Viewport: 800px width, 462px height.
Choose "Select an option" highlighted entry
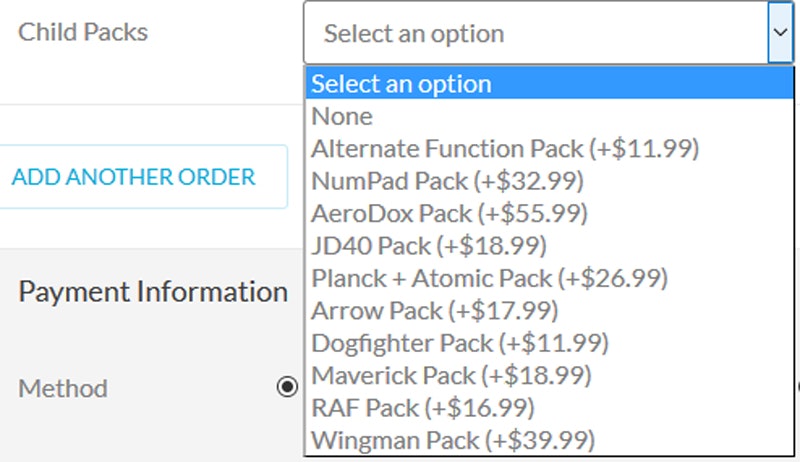401,84
